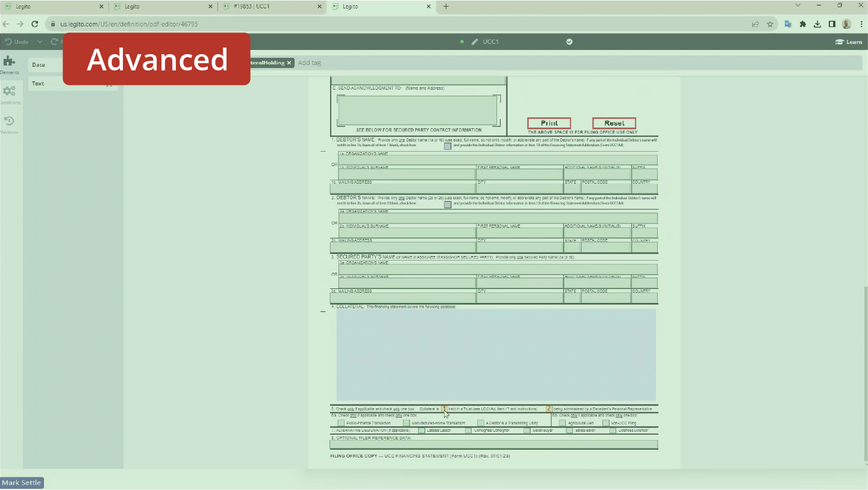Click the Send Acknowledgment To address box
Image resolution: width=868 pixels, height=490 pixels.
click(x=417, y=110)
